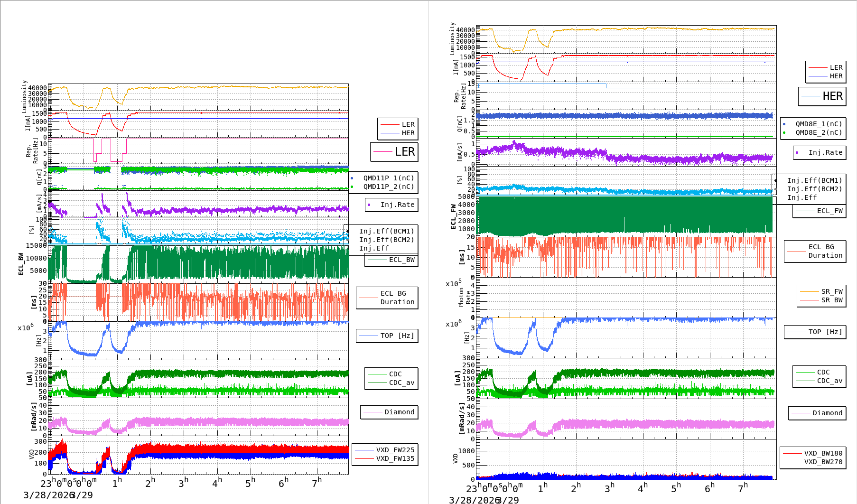
Task: Click the ECL_BW legend box
Action: pyautogui.click(x=391, y=260)
